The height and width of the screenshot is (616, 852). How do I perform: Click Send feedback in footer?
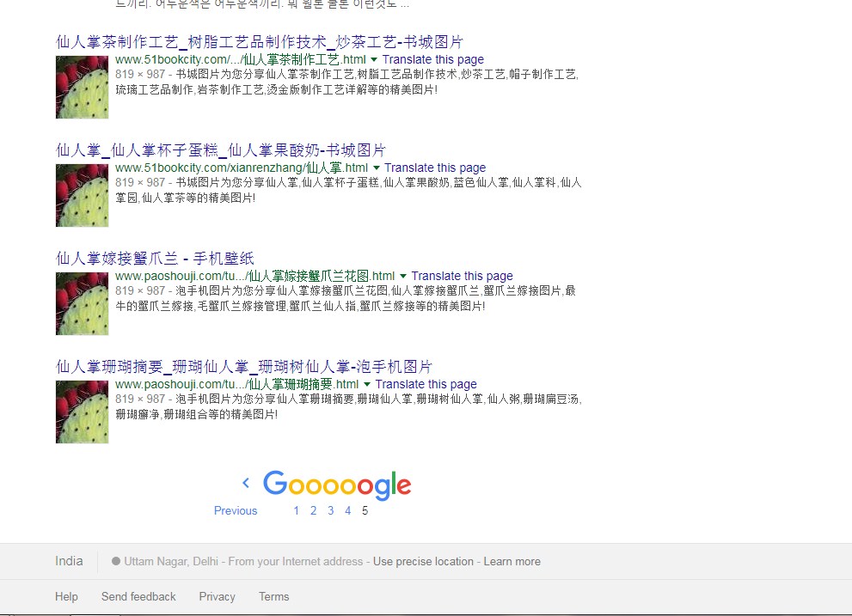click(x=138, y=596)
